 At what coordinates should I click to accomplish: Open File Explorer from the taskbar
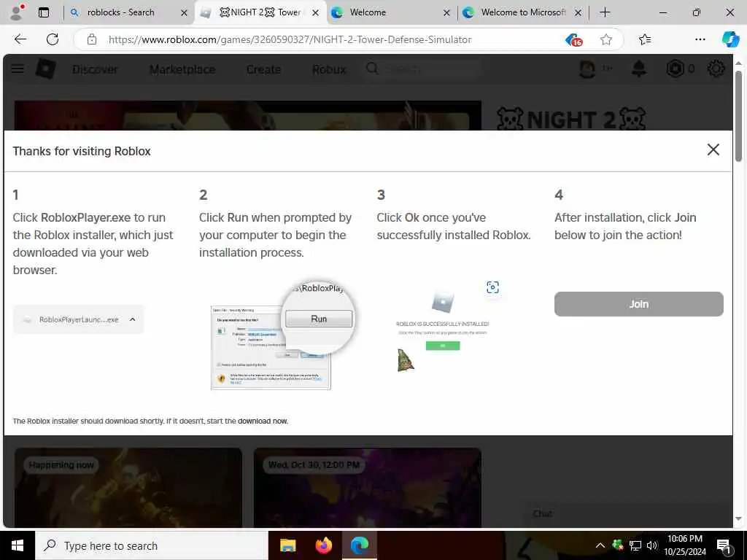pyautogui.click(x=287, y=545)
